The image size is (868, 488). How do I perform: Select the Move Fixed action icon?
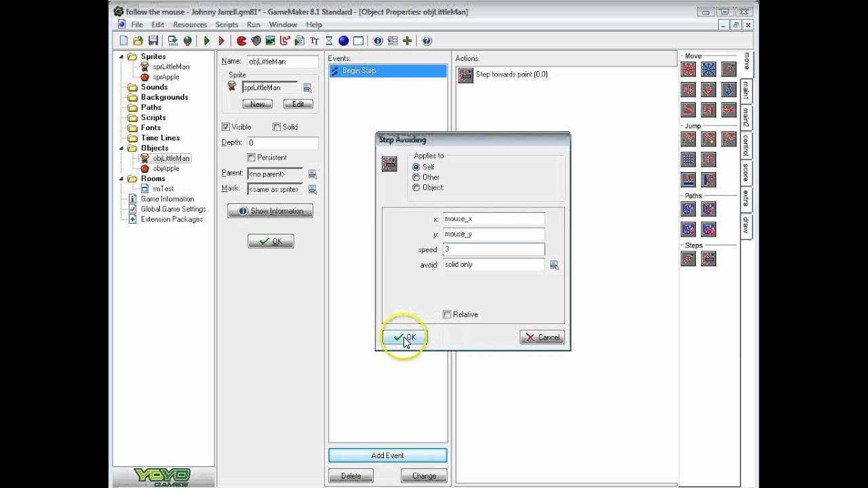tap(688, 69)
